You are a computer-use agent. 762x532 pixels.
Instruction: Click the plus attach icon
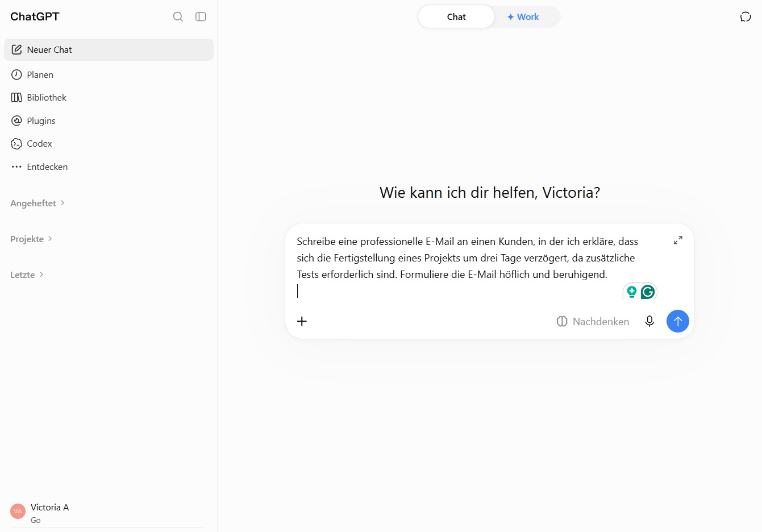pos(302,321)
